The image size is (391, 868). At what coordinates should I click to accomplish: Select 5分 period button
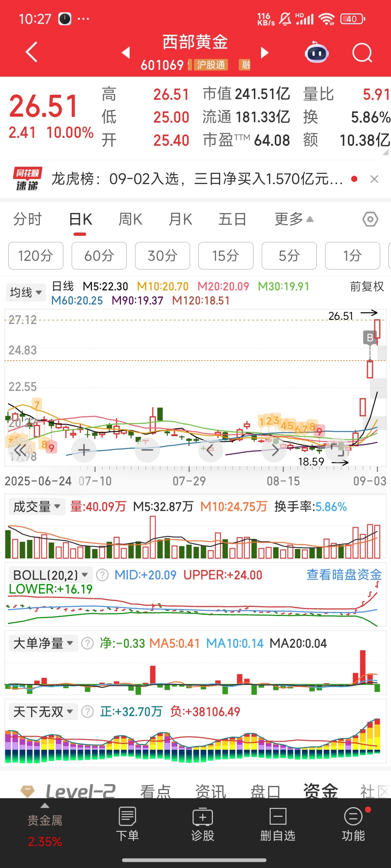click(x=289, y=256)
